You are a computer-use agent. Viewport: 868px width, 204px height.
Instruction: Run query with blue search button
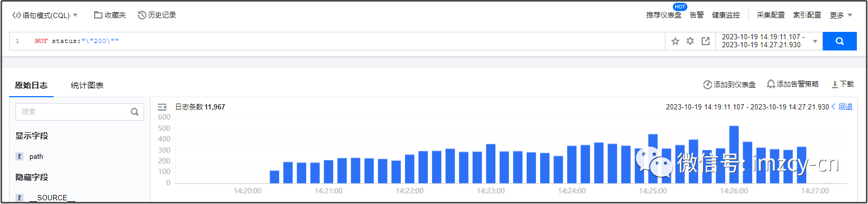click(839, 41)
